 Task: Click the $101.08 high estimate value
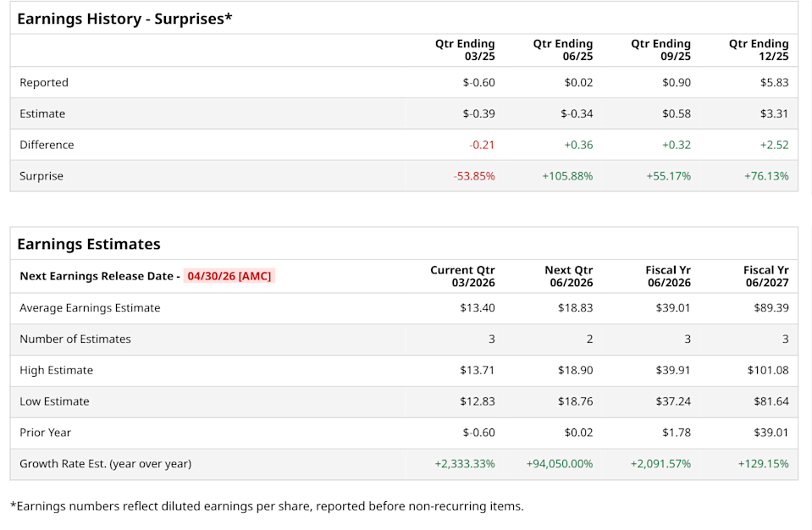[x=767, y=370]
